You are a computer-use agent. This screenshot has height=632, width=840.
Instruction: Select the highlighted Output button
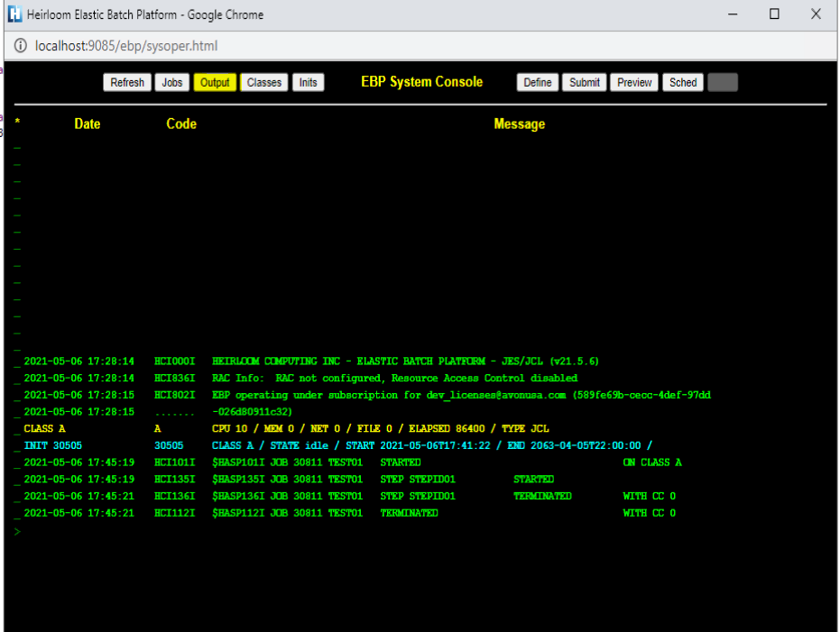pos(215,82)
